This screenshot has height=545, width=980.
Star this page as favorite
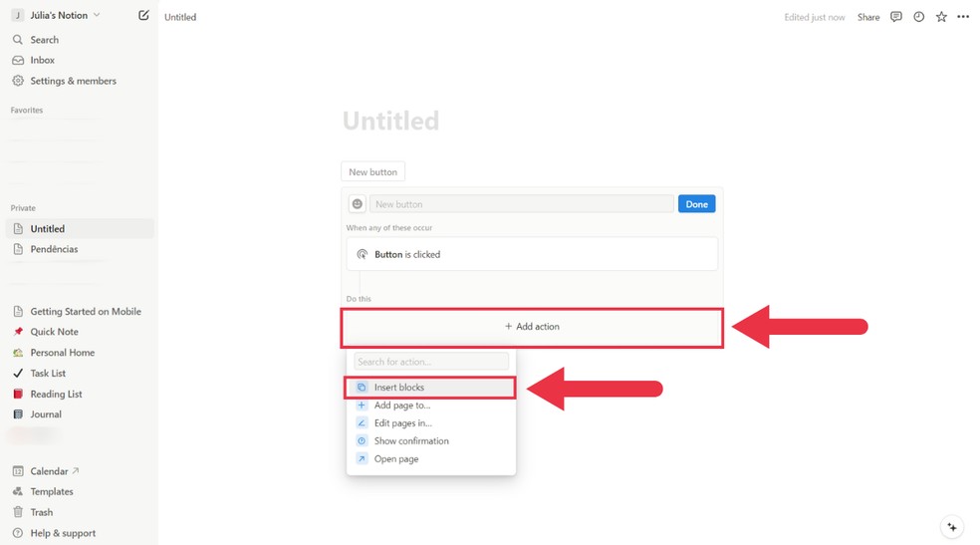tap(941, 17)
